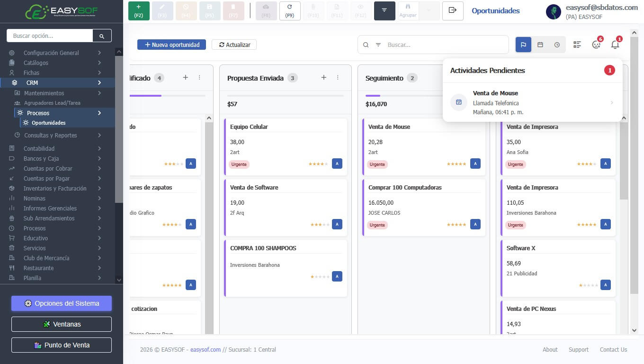The height and width of the screenshot is (364, 644).
Task: Open the Contact Us footer link
Action: (613, 350)
